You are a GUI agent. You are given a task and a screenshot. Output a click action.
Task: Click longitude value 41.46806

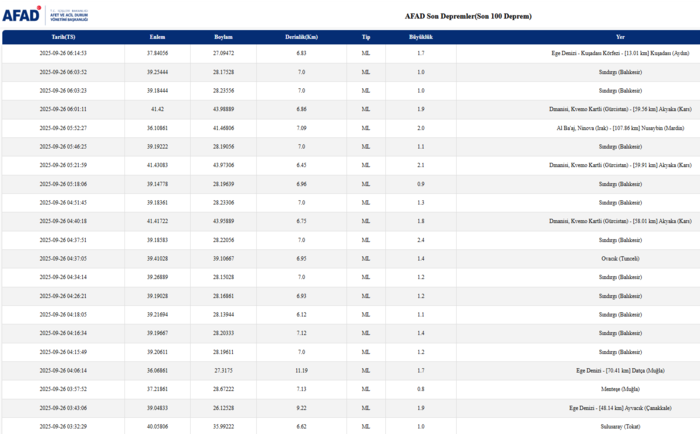point(223,128)
